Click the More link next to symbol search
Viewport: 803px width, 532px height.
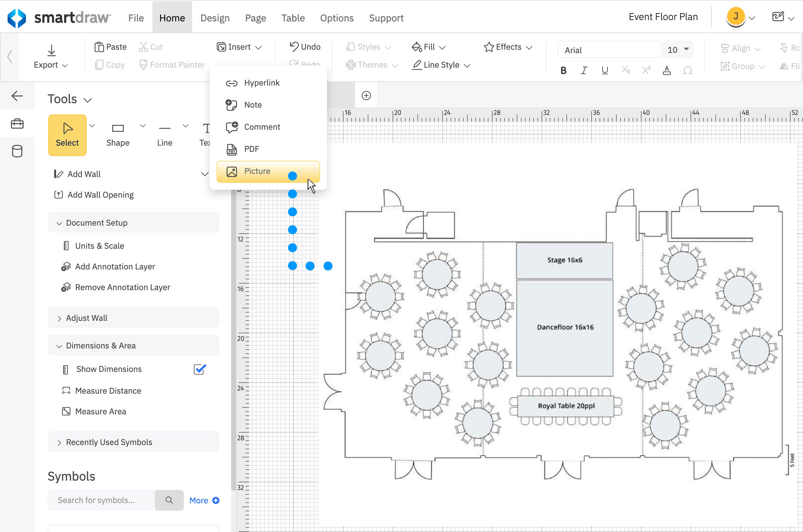[199, 500]
